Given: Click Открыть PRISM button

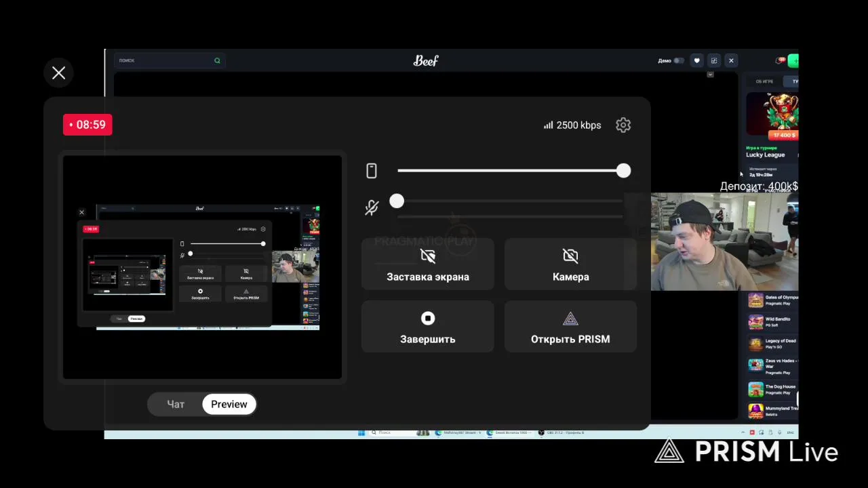Looking at the screenshot, I should coord(570,327).
